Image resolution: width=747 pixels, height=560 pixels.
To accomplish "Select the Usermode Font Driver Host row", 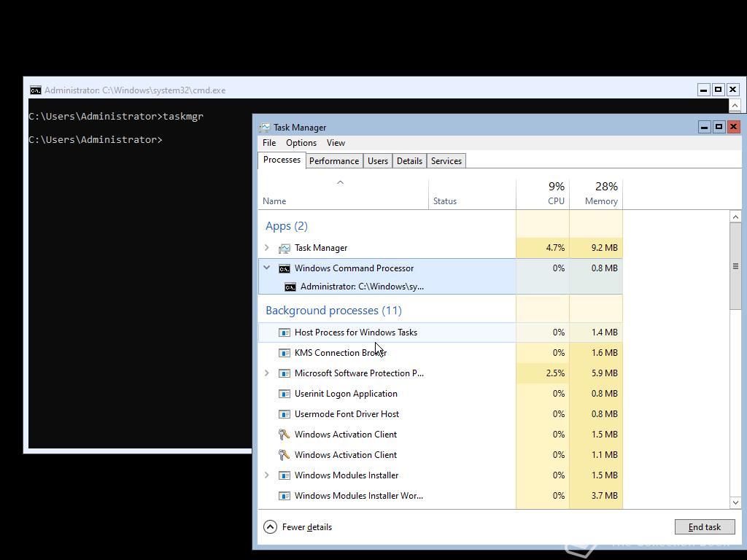I will tap(440, 414).
